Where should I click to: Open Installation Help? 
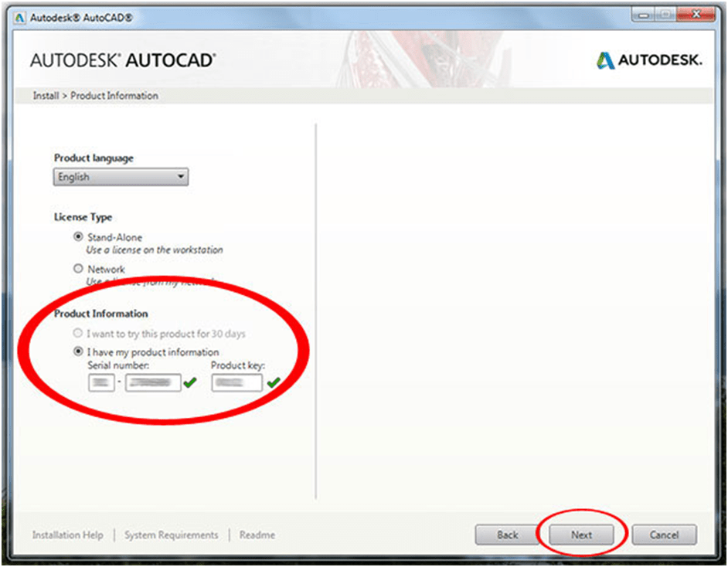(x=67, y=535)
